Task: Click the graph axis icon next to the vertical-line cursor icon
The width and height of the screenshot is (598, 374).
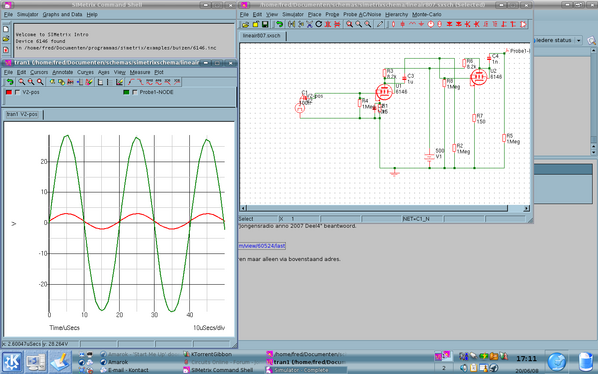Action: pos(100,82)
